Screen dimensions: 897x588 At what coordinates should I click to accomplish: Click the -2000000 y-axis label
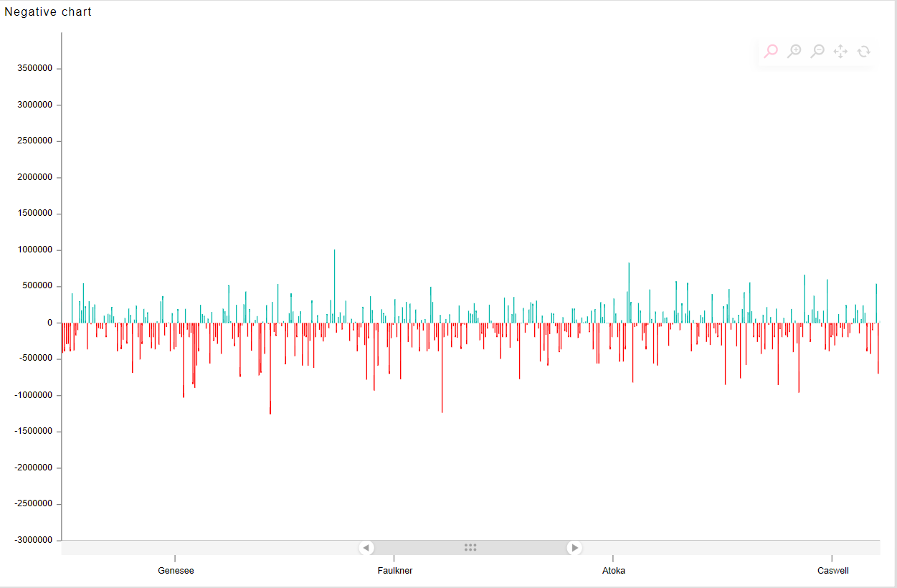point(32,468)
